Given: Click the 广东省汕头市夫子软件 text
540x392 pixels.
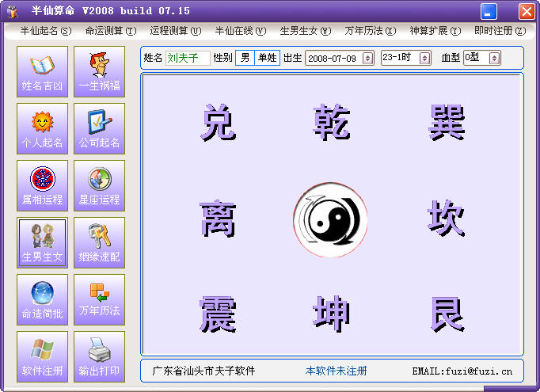Looking at the screenshot, I should click(x=203, y=371).
